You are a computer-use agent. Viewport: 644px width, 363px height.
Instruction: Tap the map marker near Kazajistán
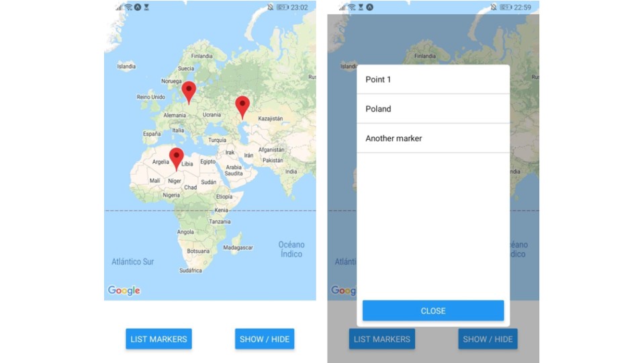[x=242, y=107]
